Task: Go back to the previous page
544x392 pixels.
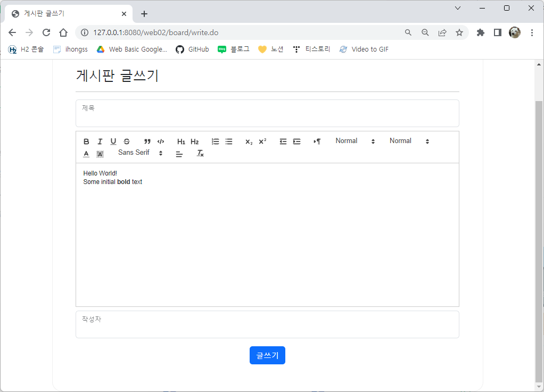Action: click(x=12, y=32)
